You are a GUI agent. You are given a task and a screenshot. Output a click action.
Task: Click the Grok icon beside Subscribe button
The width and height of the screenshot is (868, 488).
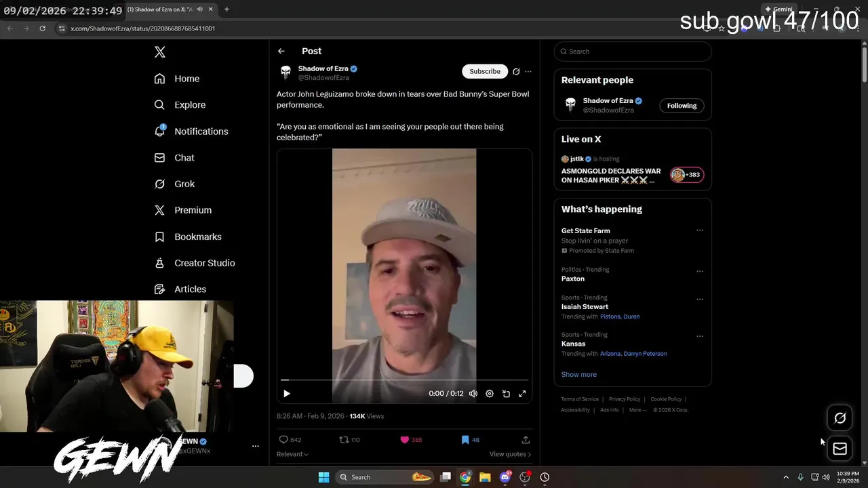(x=516, y=71)
